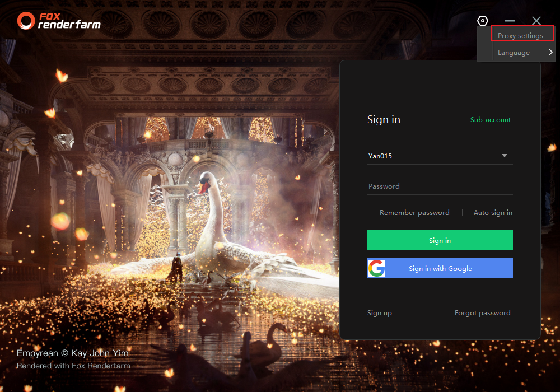This screenshot has width=560, height=392.
Task: Switch to Sub-account sign in
Action: click(x=491, y=120)
